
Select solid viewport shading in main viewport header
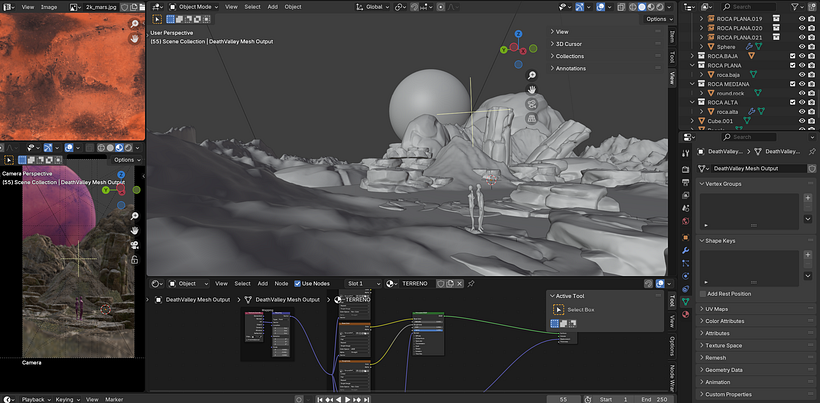643,7
